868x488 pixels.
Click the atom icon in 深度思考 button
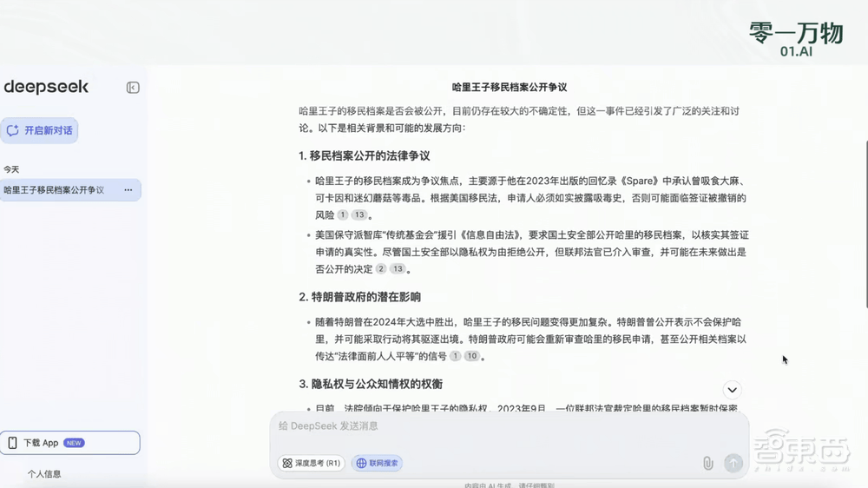click(x=287, y=463)
